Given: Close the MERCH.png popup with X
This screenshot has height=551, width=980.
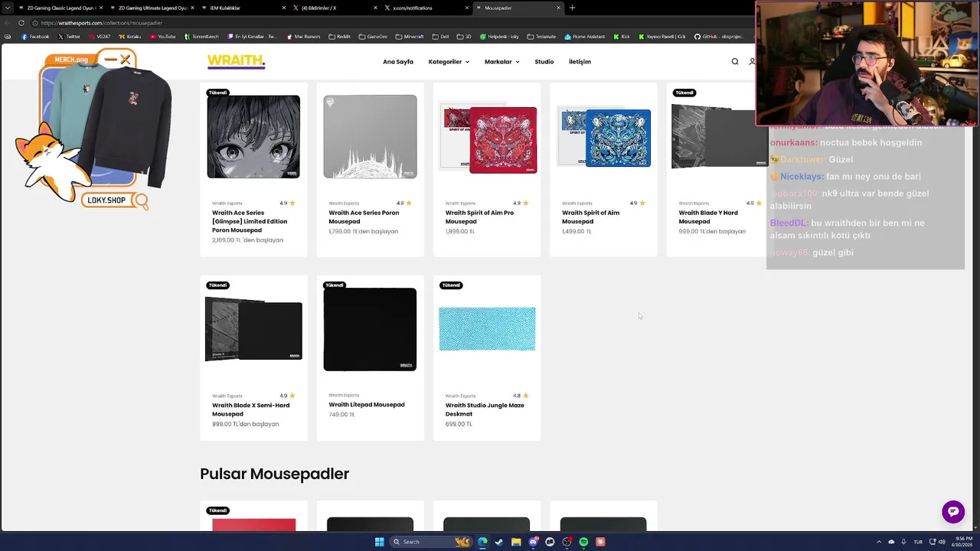Looking at the screenshot, I should (x=126, y=59).
